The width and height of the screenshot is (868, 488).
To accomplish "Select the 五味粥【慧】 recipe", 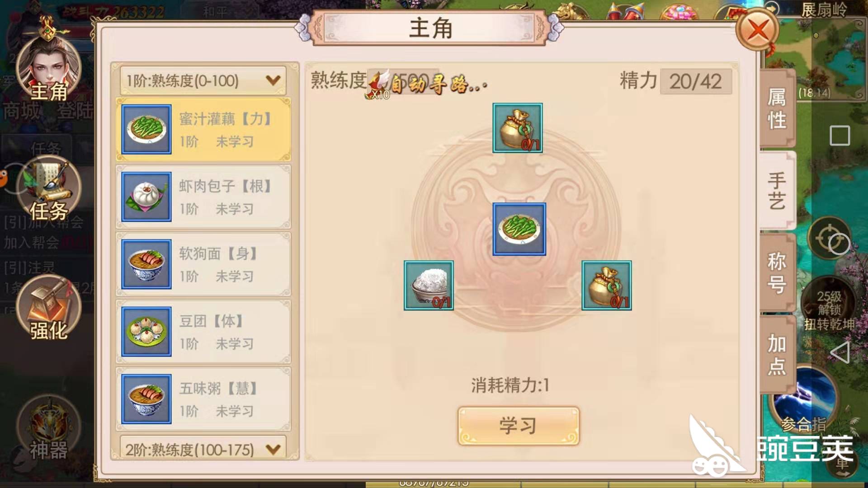I will point(203,399).
